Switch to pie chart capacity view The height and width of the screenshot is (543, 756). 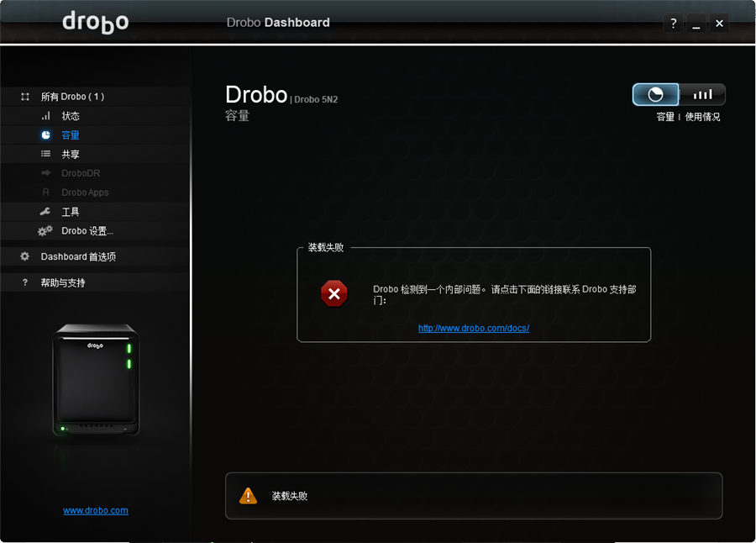click(655, 95)
